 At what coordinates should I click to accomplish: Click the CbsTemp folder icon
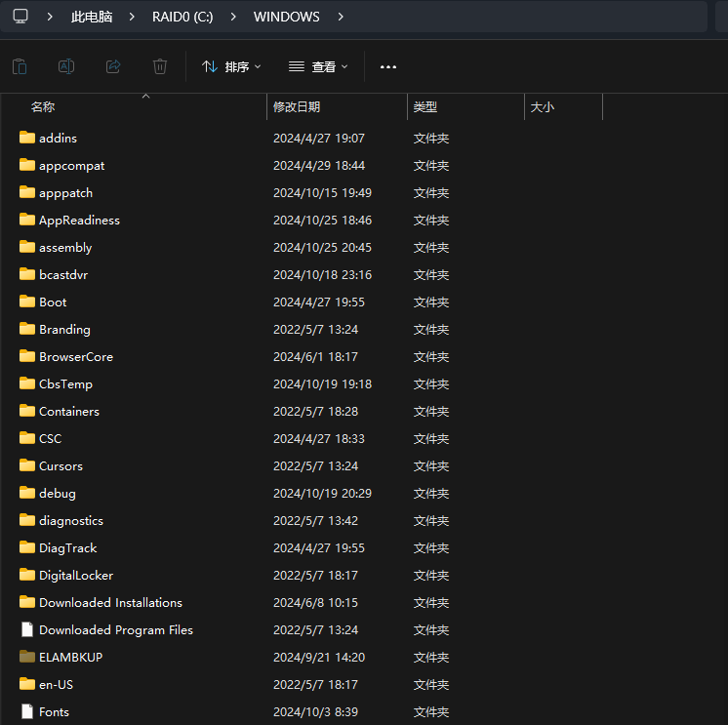pos(27,383)
